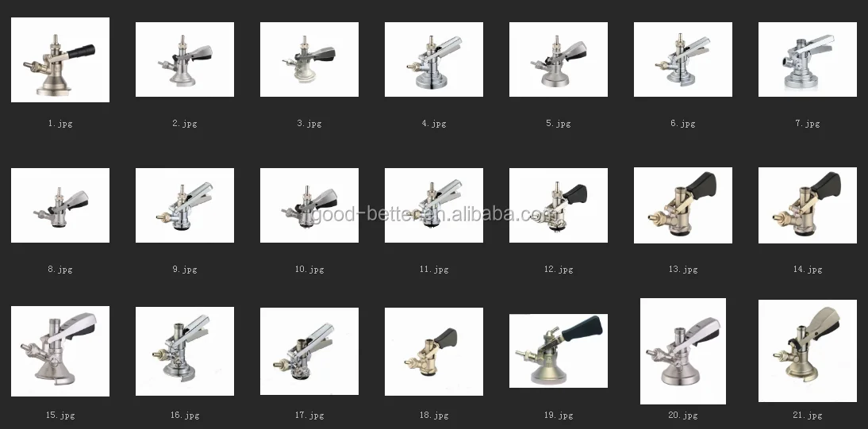The width and height of the screenshot is (868, 429).
Task: Click the 3.jpg thumbnail
Action: [309, 59]
